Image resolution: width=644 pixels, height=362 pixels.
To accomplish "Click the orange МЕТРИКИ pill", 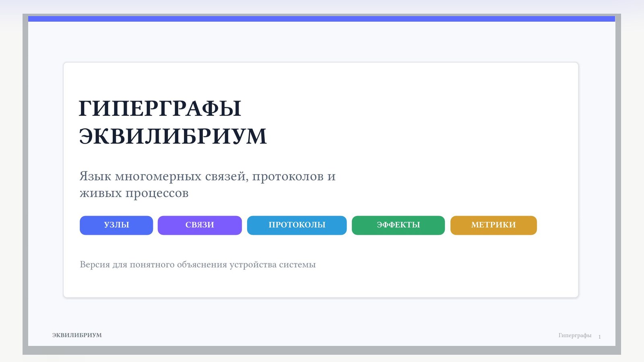I will tap(493, 225).
